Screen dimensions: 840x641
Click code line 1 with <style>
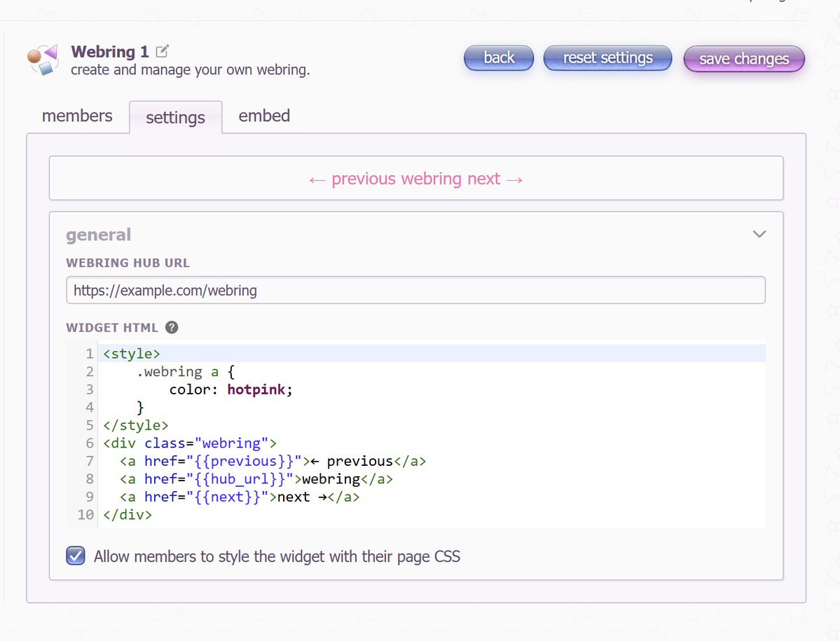(432, 354)
